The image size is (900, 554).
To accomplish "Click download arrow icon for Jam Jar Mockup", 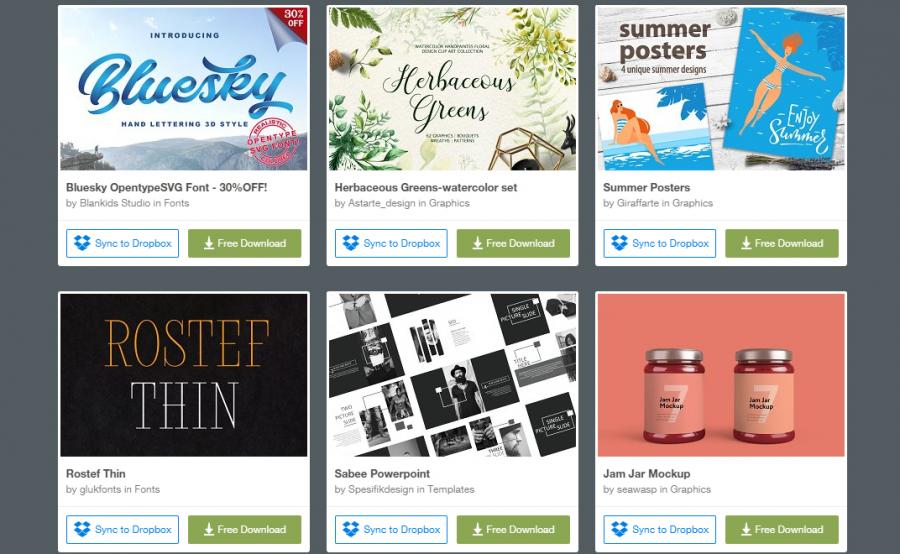I will (x=746, y=529).
